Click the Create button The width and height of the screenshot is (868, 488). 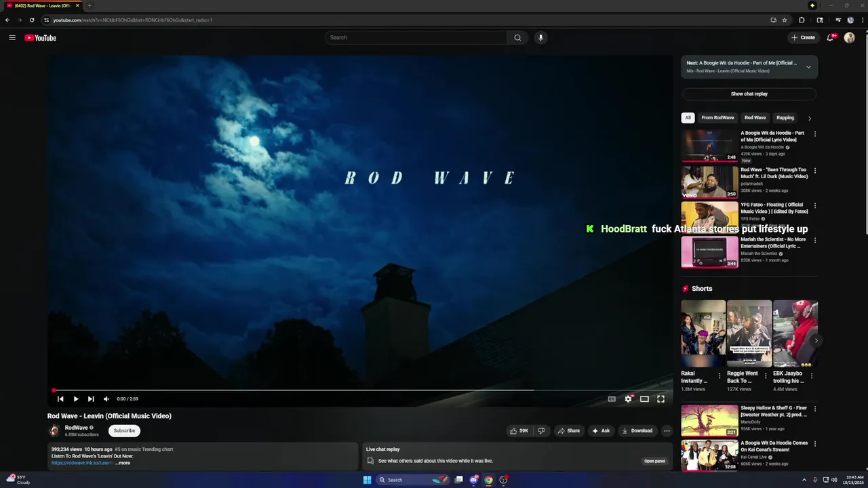803,37
